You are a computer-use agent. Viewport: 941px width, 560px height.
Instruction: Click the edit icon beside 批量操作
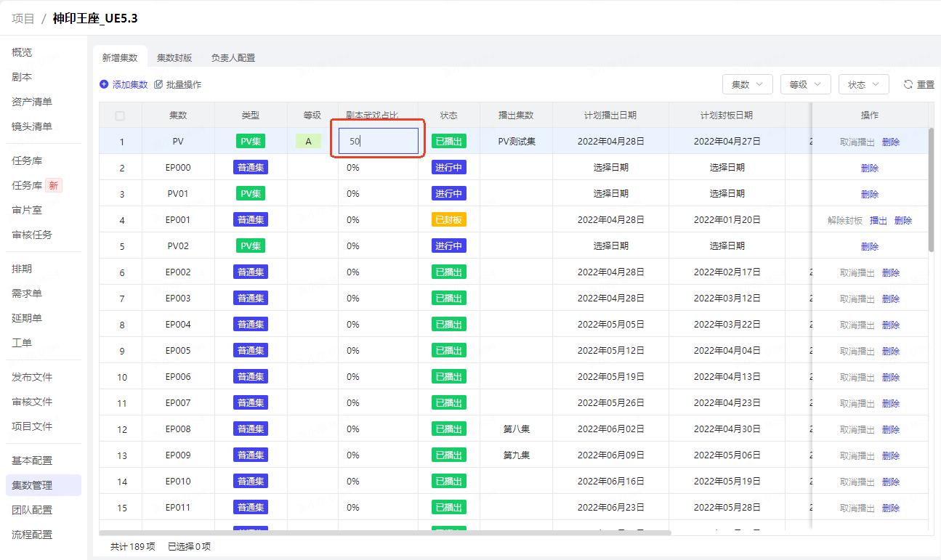(158, 84)
